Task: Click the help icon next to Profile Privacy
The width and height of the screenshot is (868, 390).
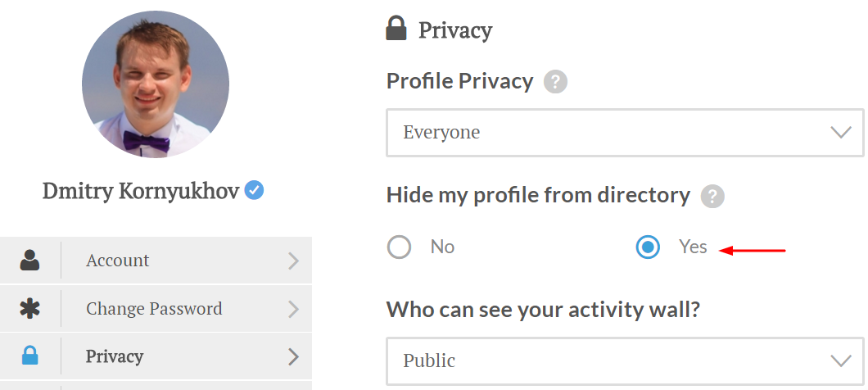Action: coord(556,82)
